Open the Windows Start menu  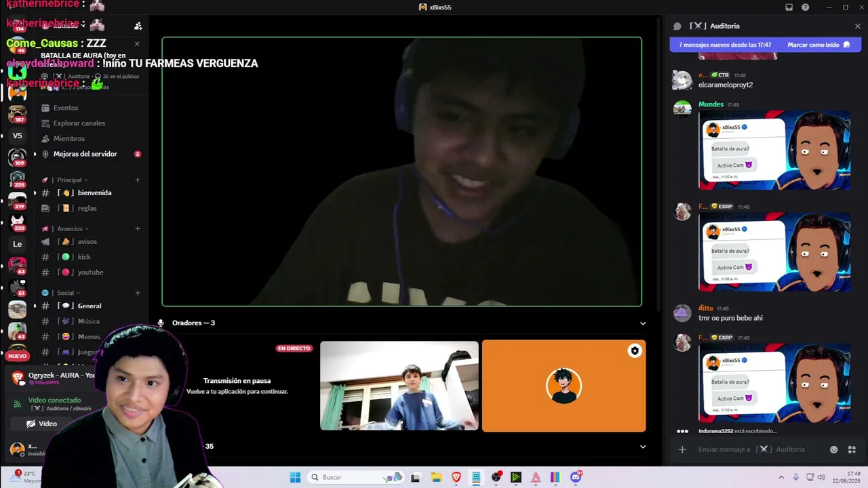295,477
